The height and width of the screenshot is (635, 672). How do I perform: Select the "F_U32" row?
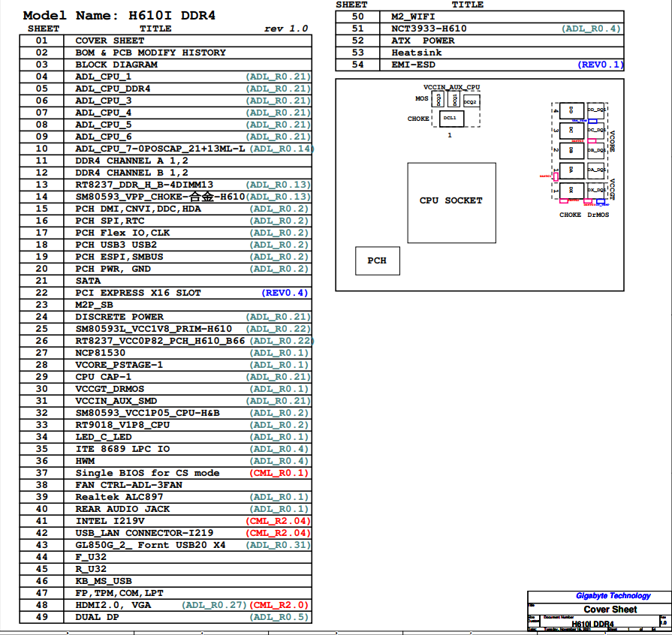click(165, 557)
